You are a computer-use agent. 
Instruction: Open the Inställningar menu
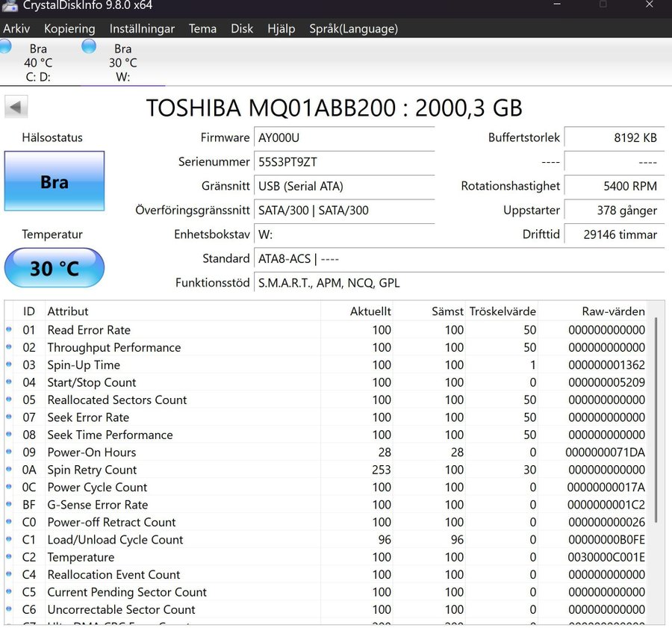click(x=142, y=28)
